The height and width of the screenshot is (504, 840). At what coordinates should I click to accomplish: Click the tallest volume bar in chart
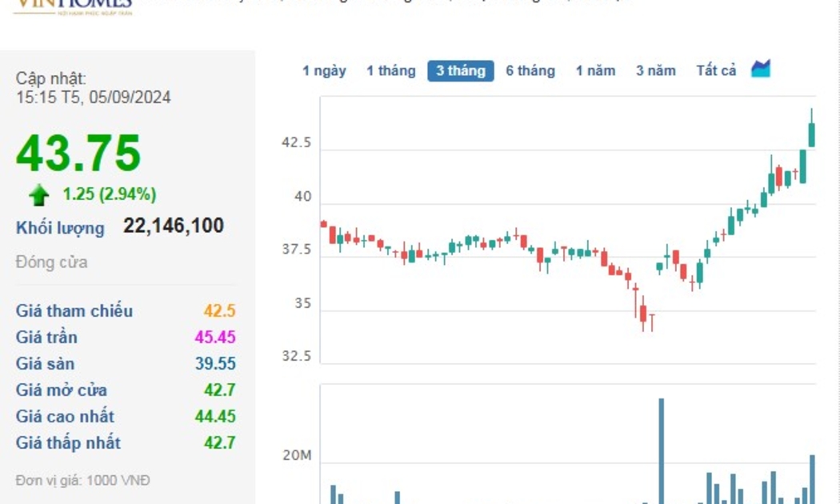point(661,450)
